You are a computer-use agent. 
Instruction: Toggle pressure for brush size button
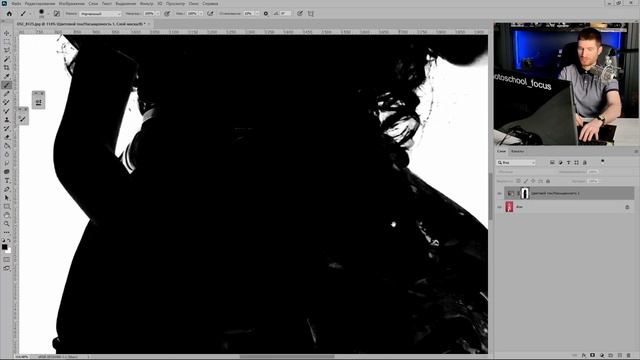point(300,13)
